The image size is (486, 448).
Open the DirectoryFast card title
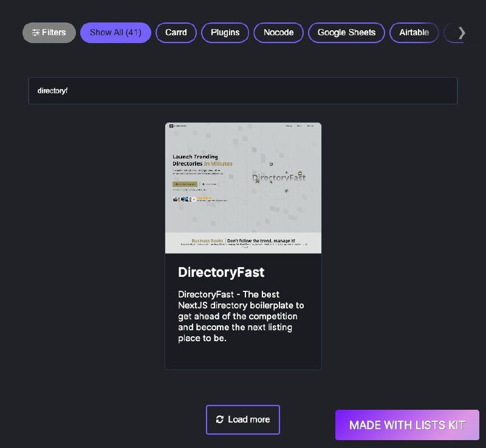point(221,273)
